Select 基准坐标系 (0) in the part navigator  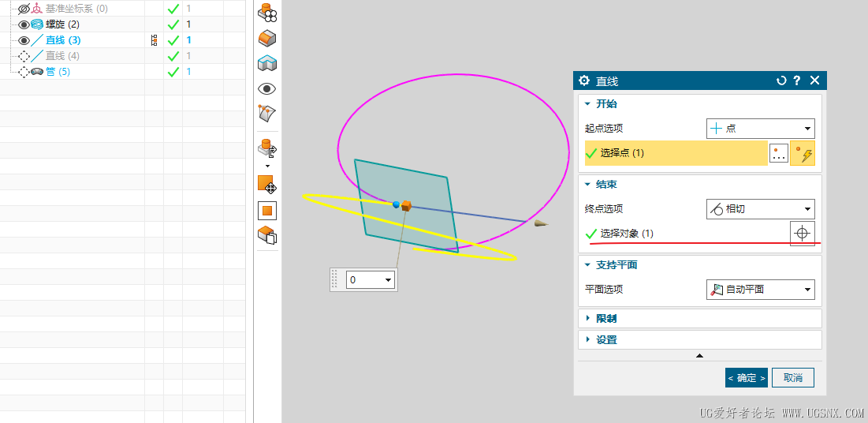76,9
